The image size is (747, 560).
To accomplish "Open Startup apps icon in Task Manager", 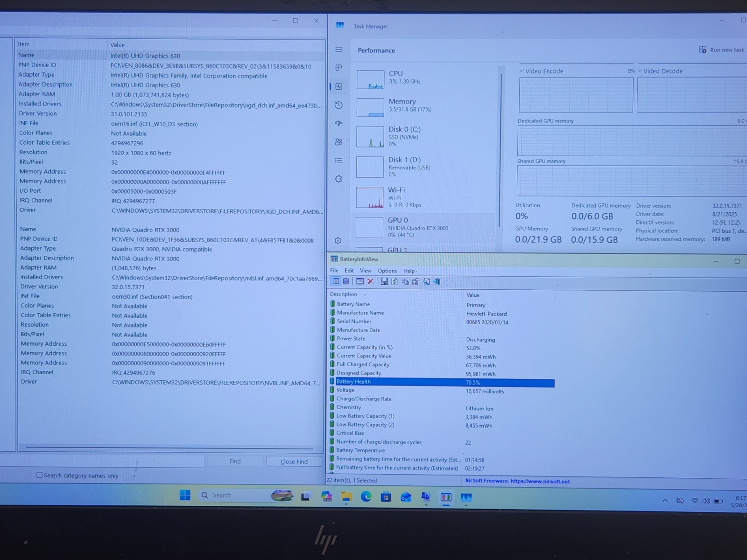I will point(339,123).
